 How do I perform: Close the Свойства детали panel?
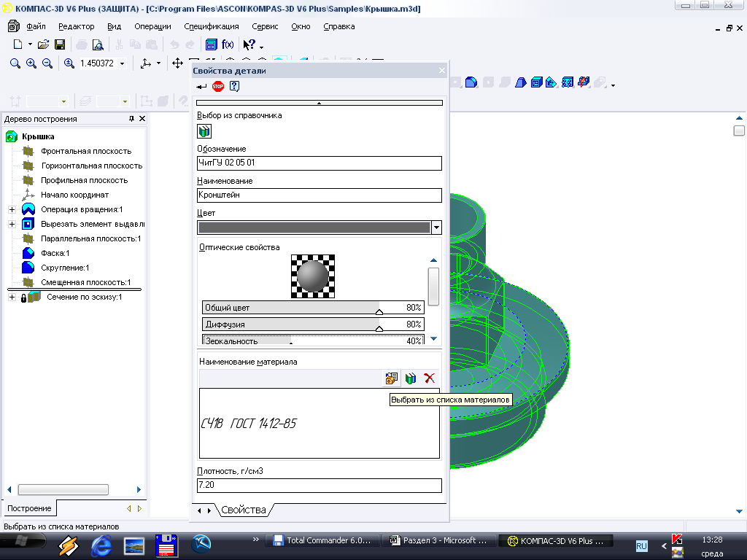441,71
